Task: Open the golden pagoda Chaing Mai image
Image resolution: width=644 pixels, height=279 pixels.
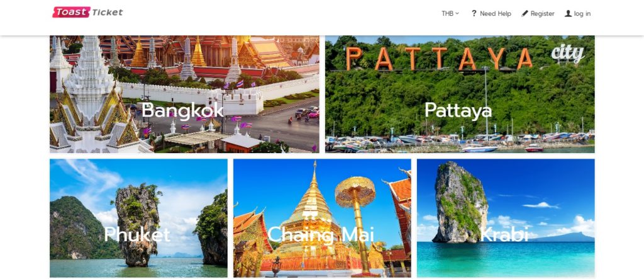Action: click(322, 218)
